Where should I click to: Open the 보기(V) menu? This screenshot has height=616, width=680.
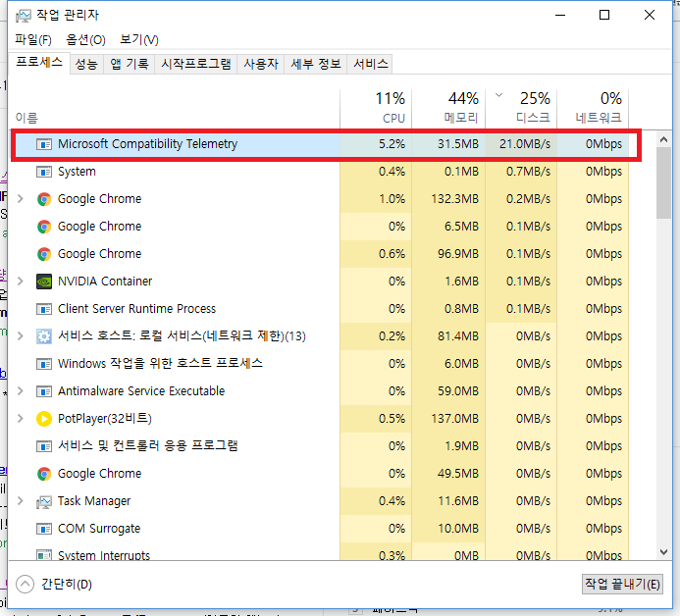tap(139, 40)
